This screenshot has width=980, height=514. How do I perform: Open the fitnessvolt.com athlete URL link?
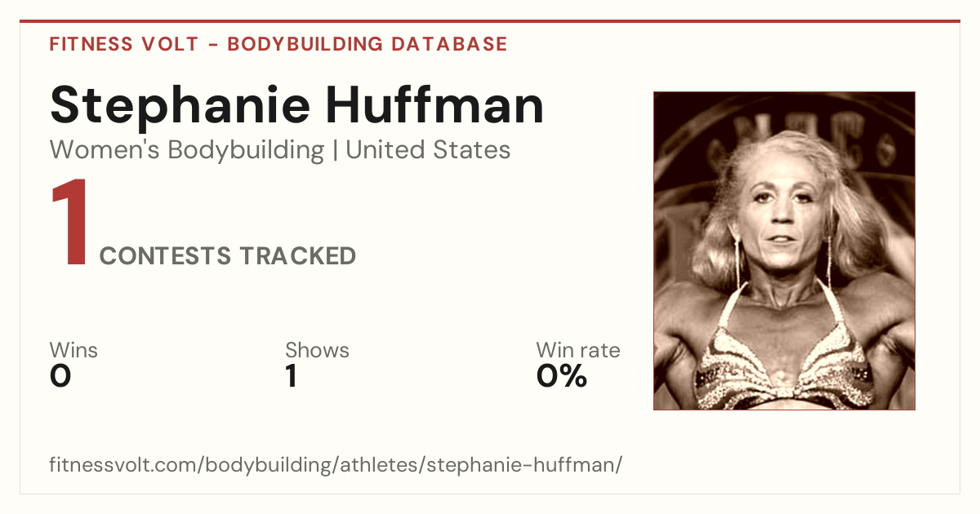(336, 466)
